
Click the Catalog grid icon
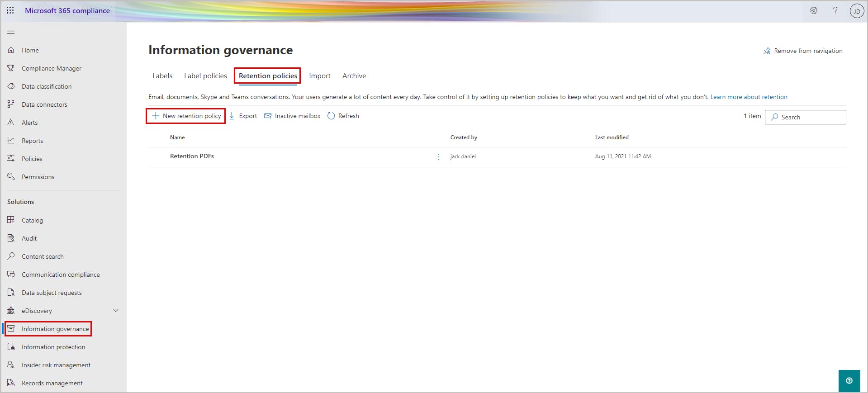[x=11, y=220]
